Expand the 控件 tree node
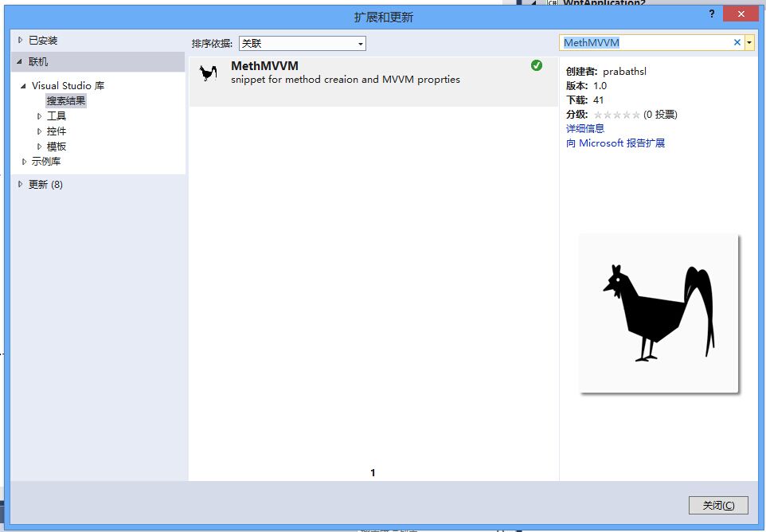This screenshot has width=766, height=532. 40,131
